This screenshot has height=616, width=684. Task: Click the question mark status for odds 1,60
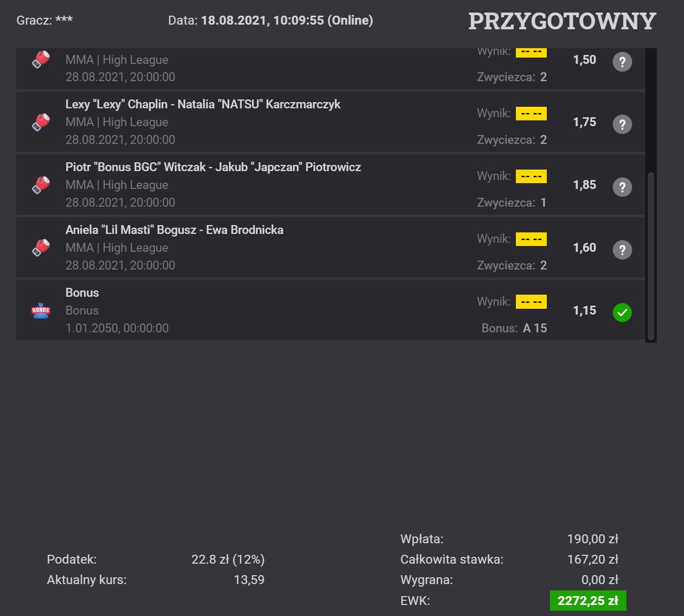[622, 250]
